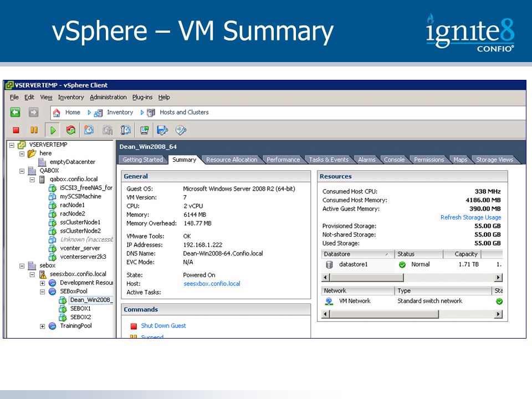Expand the Development Resource pool node
The image size is (532, 399).
43,283
